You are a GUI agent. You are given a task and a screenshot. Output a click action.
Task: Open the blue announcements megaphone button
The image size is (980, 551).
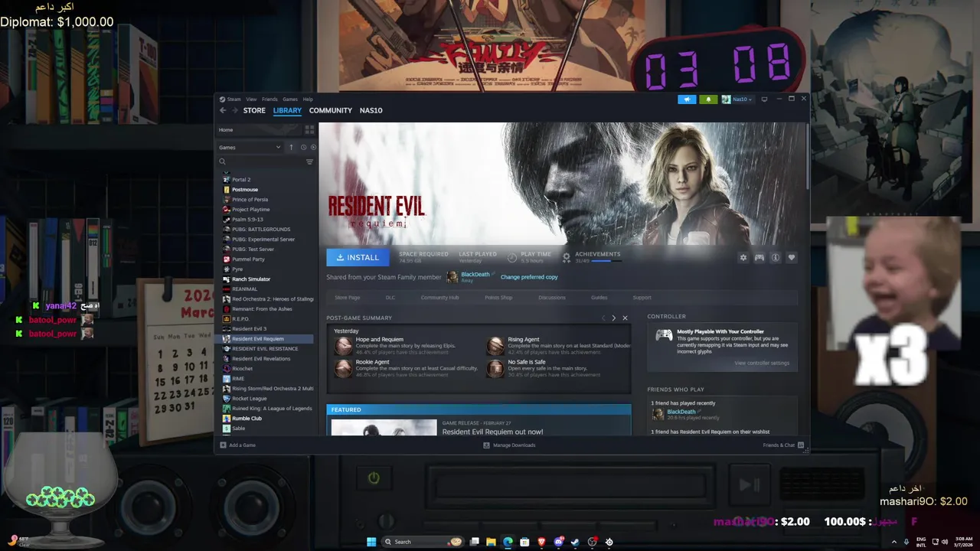(687, 99)
